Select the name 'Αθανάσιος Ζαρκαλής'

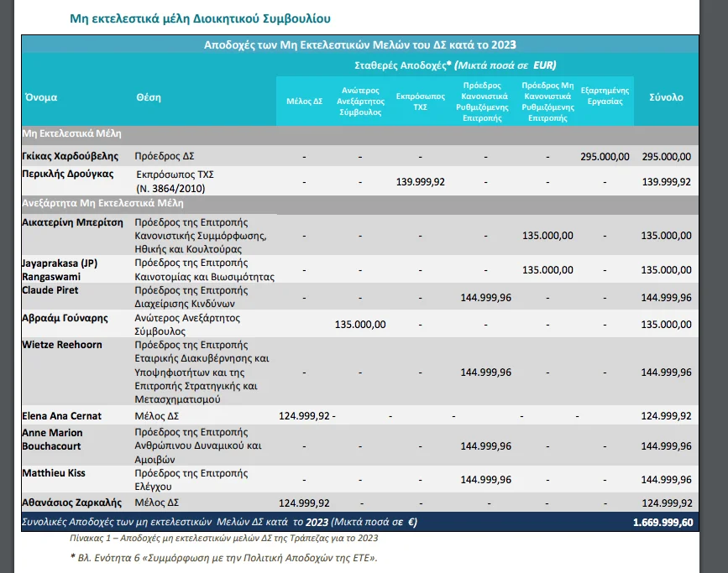[x=71, y=503]
